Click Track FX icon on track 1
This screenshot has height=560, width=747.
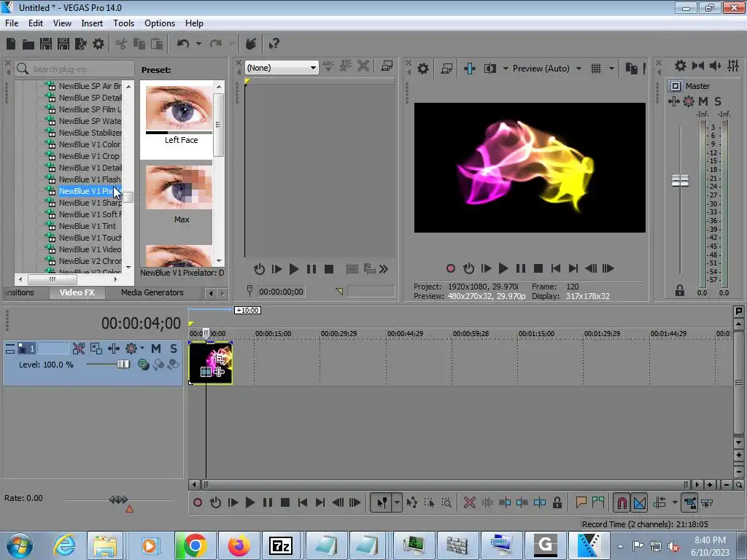113,349
